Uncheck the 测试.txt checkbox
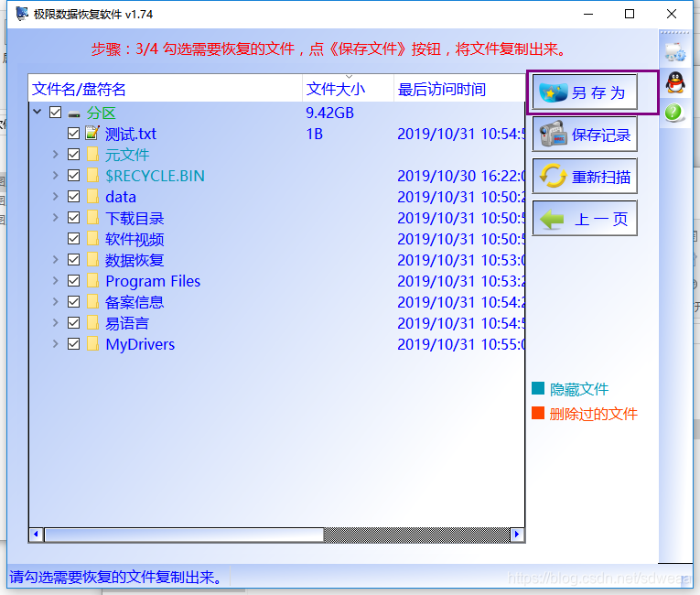Screen dimensions: 700x595 (x=74, y=133)
